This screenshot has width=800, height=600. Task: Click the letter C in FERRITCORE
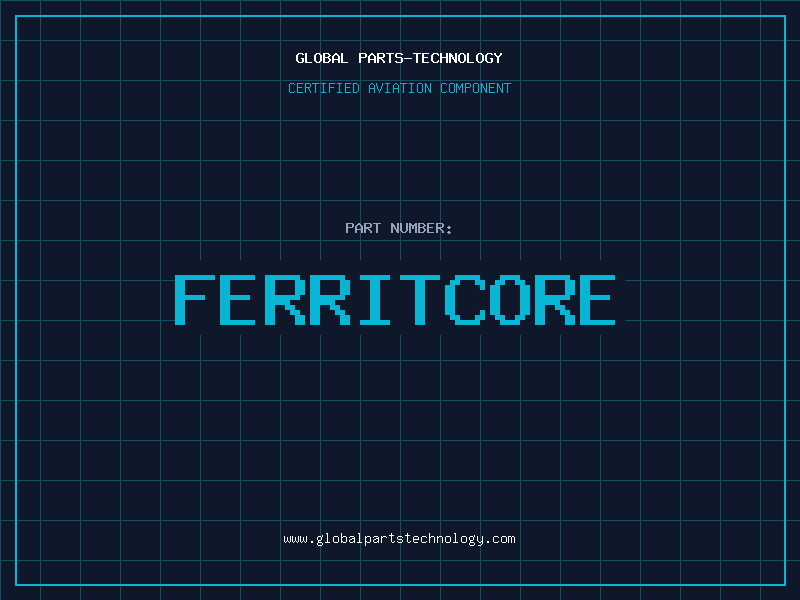pos(462,299)
